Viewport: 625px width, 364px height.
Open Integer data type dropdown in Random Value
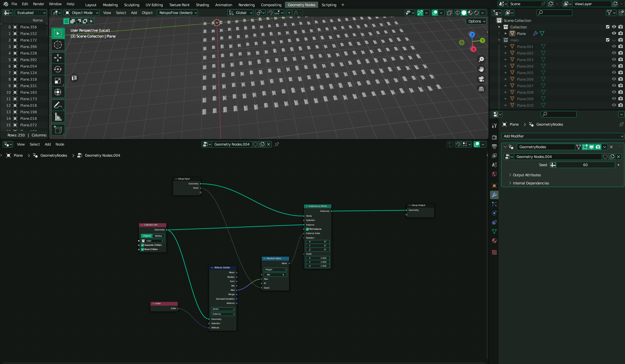click(x=275, y=270)
